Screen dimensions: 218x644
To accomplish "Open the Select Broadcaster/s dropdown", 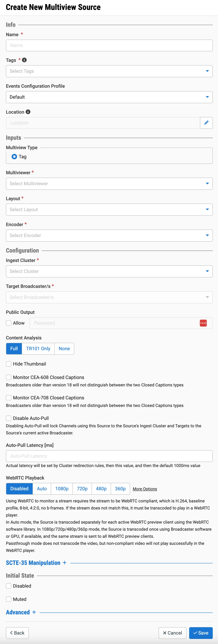I will (x=109, y=297).
